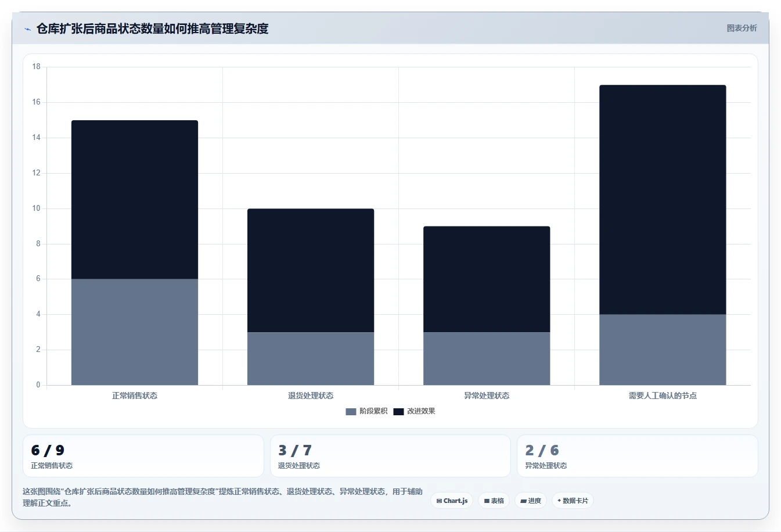Click the dark segment of 需要人工确认的节点 bar
This screenshot has height=532, width=781.
coord(663,200)
